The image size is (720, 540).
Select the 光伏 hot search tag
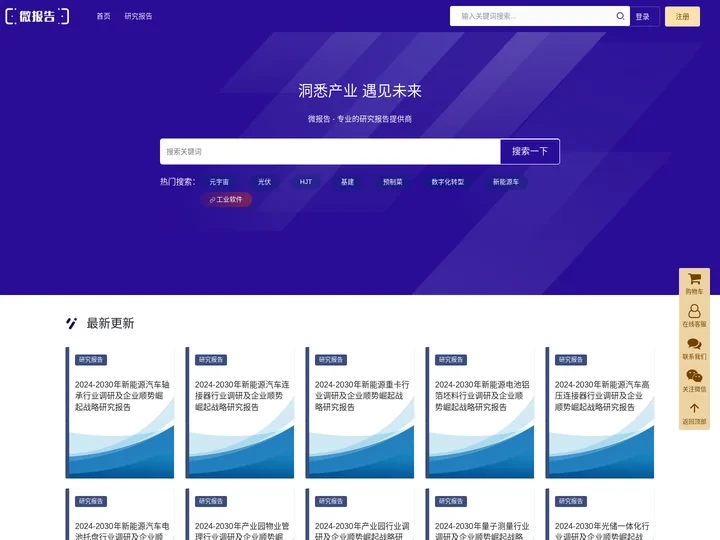[x=264, y=182]
